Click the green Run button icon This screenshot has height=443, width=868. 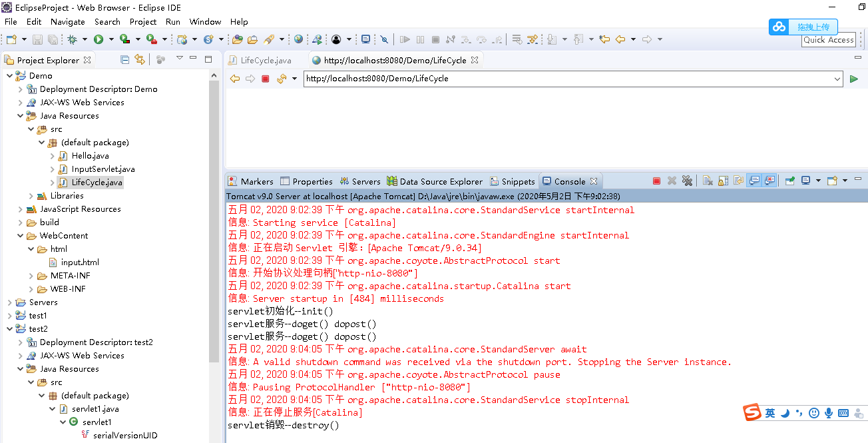click(99, 39)
